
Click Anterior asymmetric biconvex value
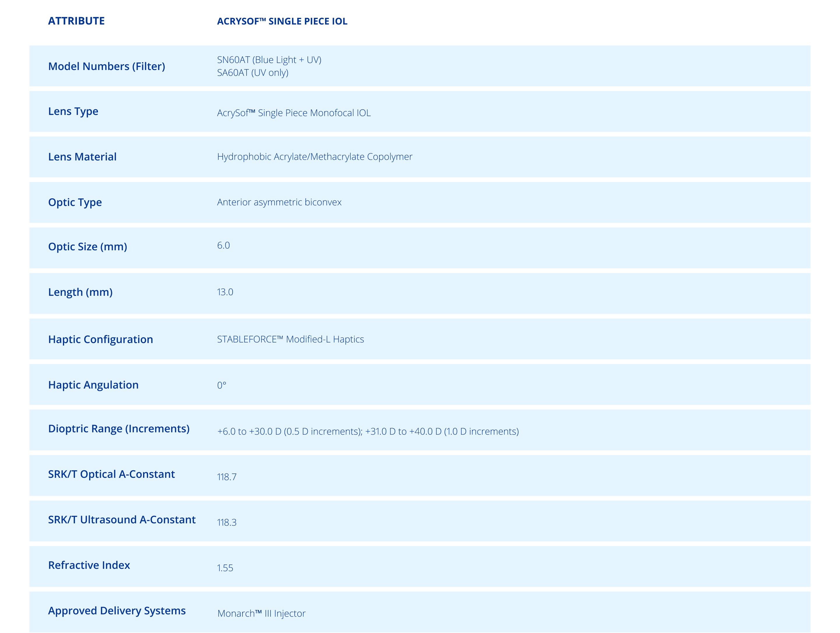tap(279, 202)
